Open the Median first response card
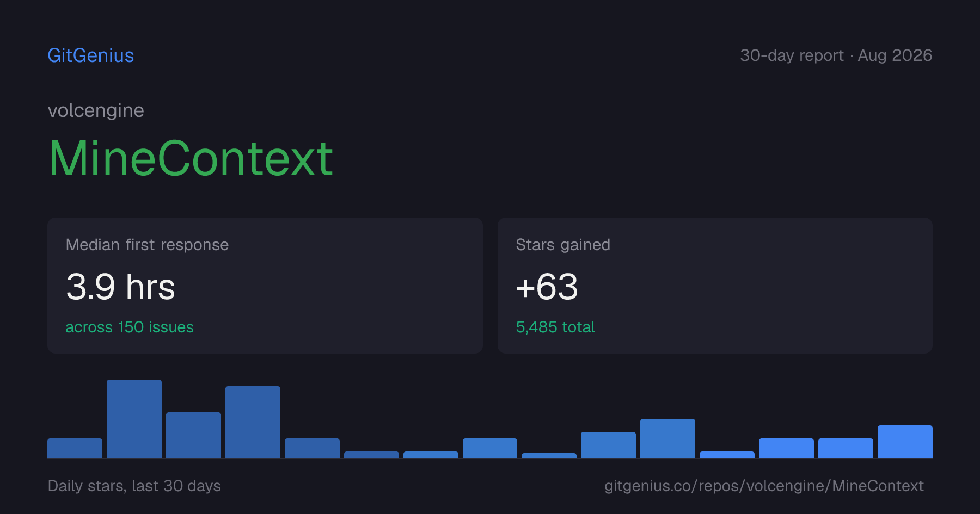The width and height of the screenshot is (980, 514). click(x=265, y=286)
